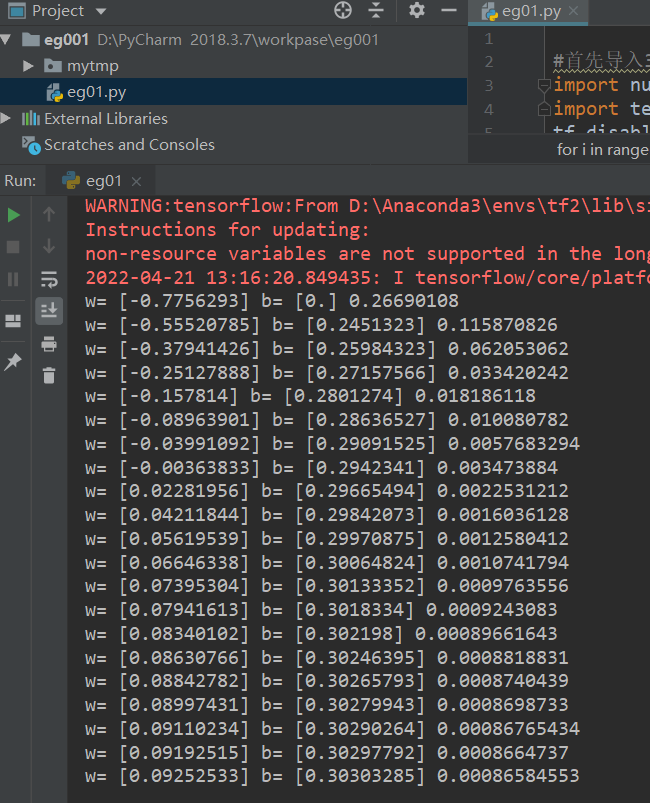Print the console output
Screen dimensions: 650x803
[49, 344]
